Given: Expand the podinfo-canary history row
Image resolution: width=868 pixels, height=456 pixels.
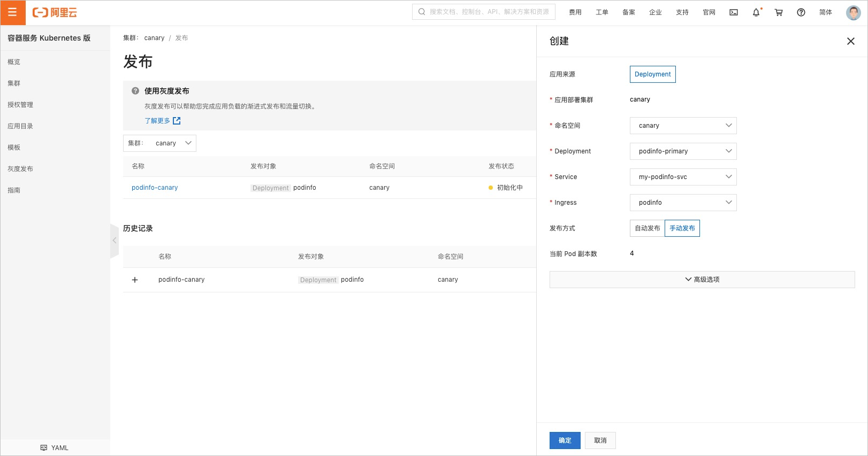Looking at the screenshot, I should coord(135,280).
